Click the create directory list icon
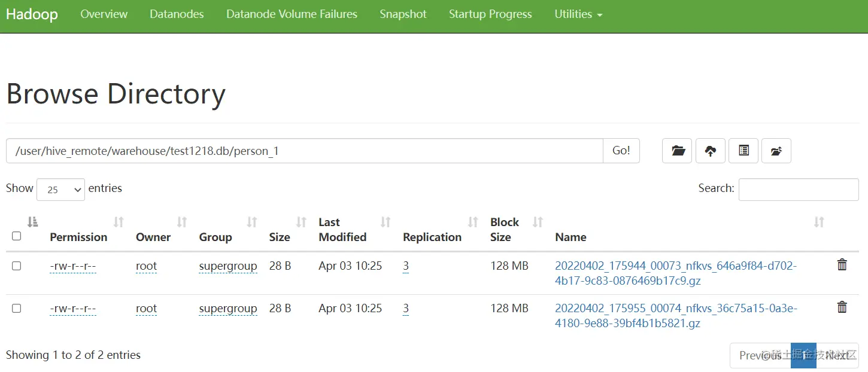Screen dimensions: 868x372 click(x=743, y=151)
